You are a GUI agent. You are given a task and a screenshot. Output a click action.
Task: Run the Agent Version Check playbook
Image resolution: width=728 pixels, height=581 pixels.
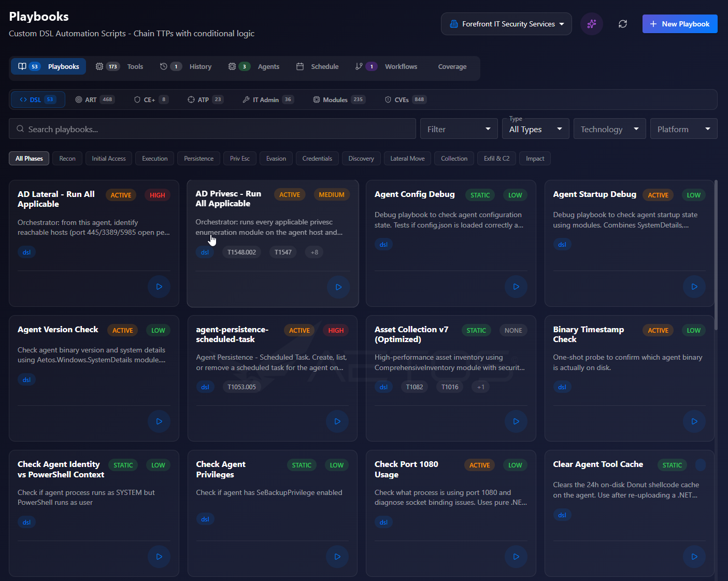(x=159, y=421)
